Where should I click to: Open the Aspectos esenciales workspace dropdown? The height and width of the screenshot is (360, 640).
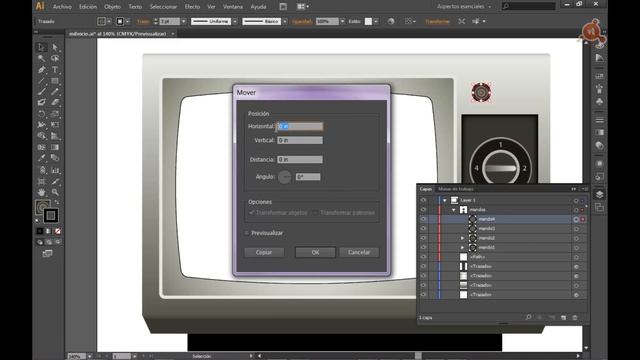(464, 7)
